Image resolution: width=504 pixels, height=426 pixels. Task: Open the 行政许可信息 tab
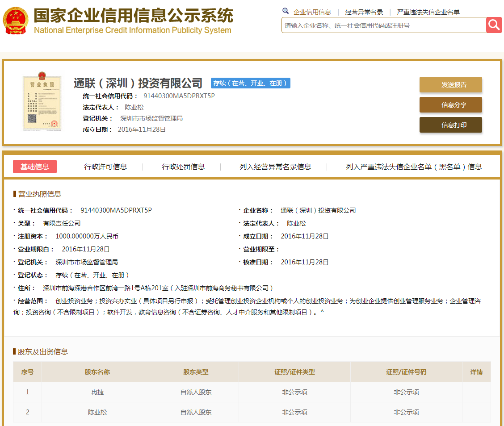coord(105,167)
